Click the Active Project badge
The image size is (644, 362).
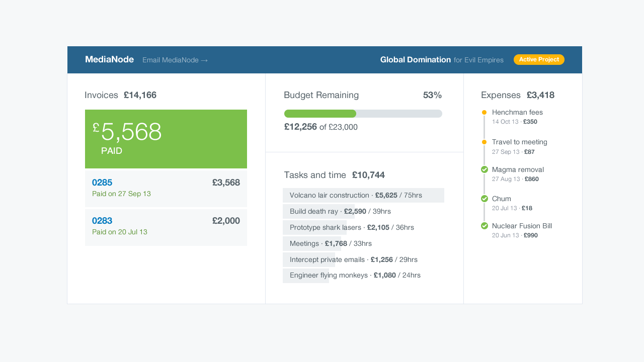click(x=539, y=59)
